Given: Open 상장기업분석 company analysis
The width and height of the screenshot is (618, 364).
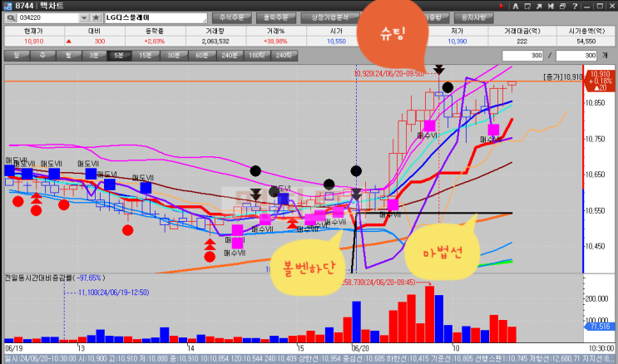Looking at the screenshot, I should click(x=330, y=17).
